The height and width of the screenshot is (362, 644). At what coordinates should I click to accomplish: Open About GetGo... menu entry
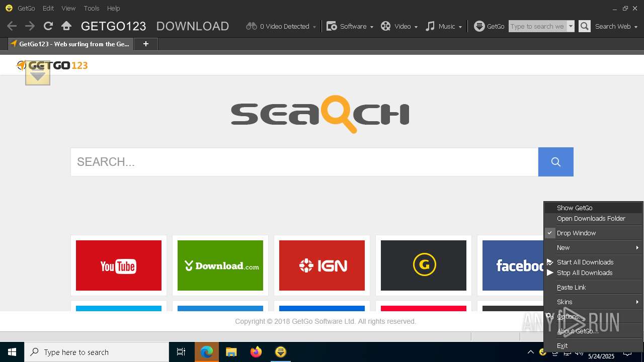tap(593, 331)
